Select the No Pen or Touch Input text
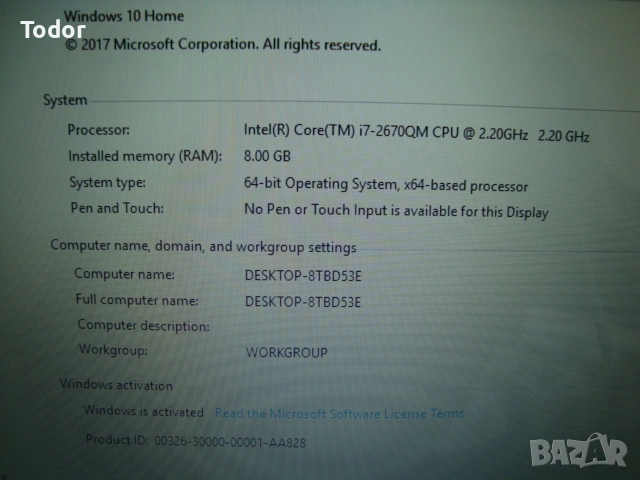This screenshot has width=640, height=480. pos(396,211)
